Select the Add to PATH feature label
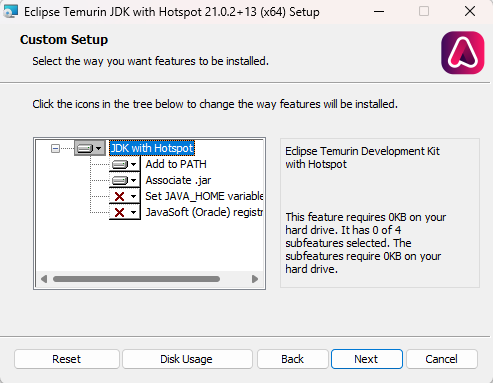This screenshot has height=383, width=493. (x=176, y=164)
